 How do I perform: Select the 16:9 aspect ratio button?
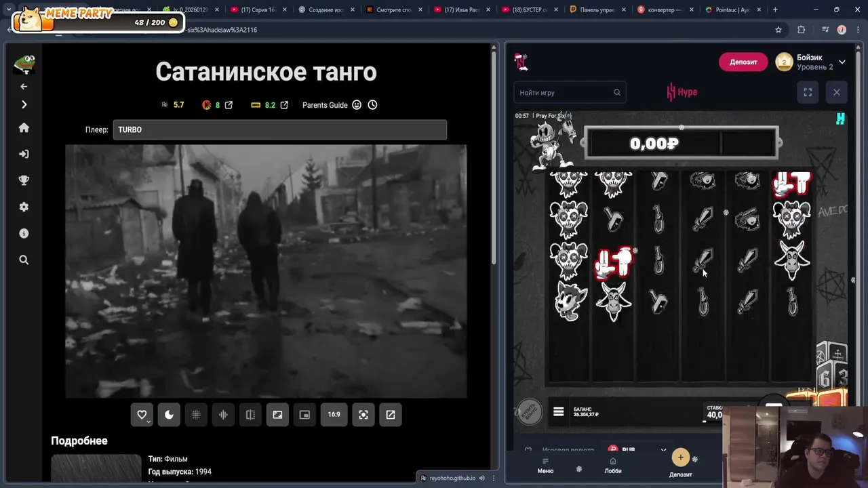point(334,415)
